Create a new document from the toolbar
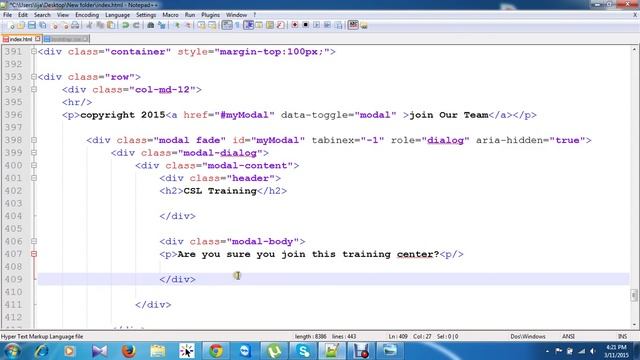This screenshot has width=640, height=360. coord(11,25)
